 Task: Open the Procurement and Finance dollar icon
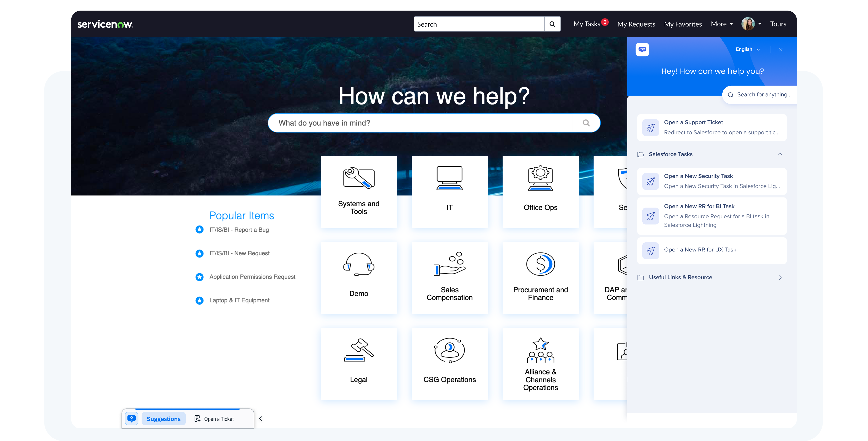[x=540, y=264]
